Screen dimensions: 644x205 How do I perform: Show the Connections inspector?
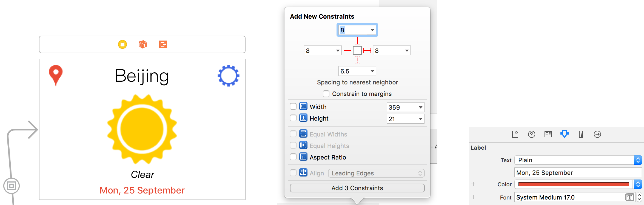tap(597, 134)
